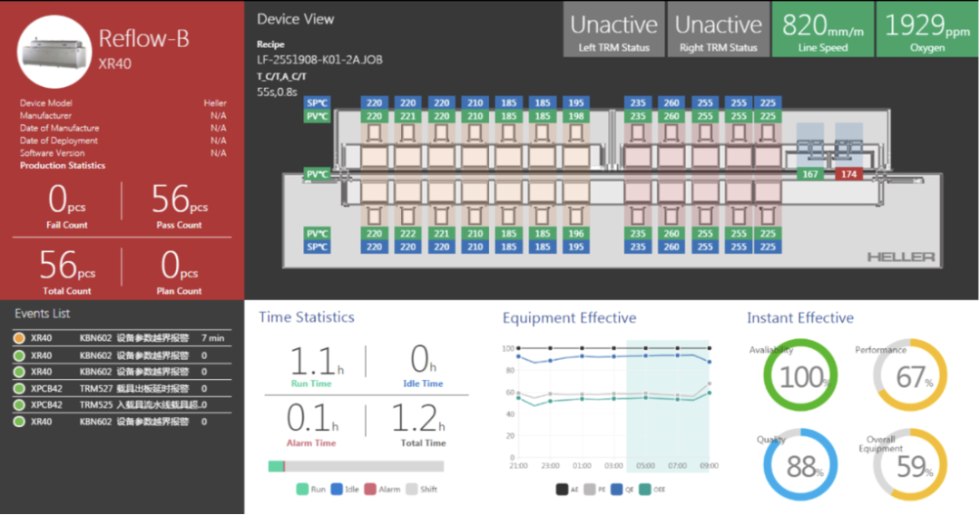
Task: Click the 196 PV temperature value
Action: (575, 233)
